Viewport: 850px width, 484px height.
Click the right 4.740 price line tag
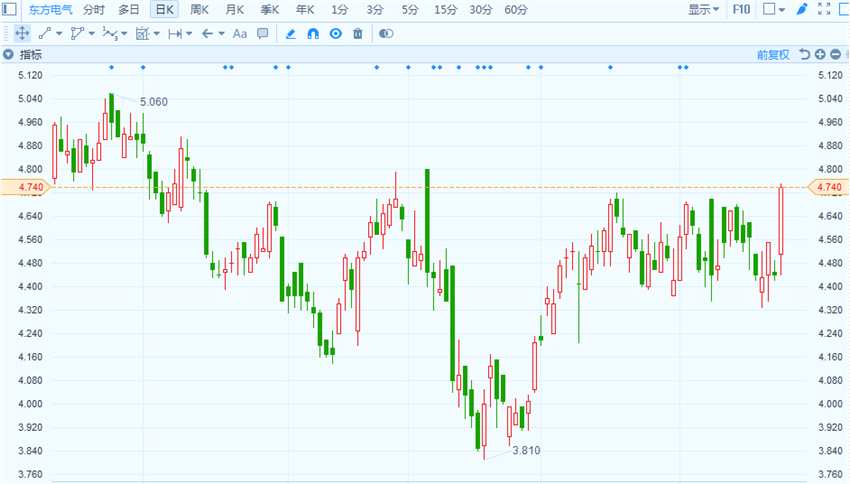[x=828, y=187]
